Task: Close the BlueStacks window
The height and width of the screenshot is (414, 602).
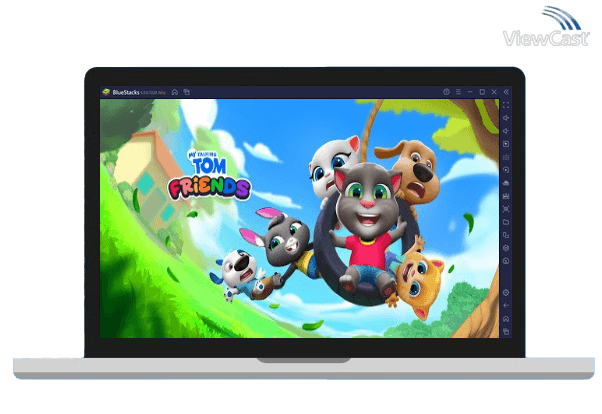Action: point(494,92)
